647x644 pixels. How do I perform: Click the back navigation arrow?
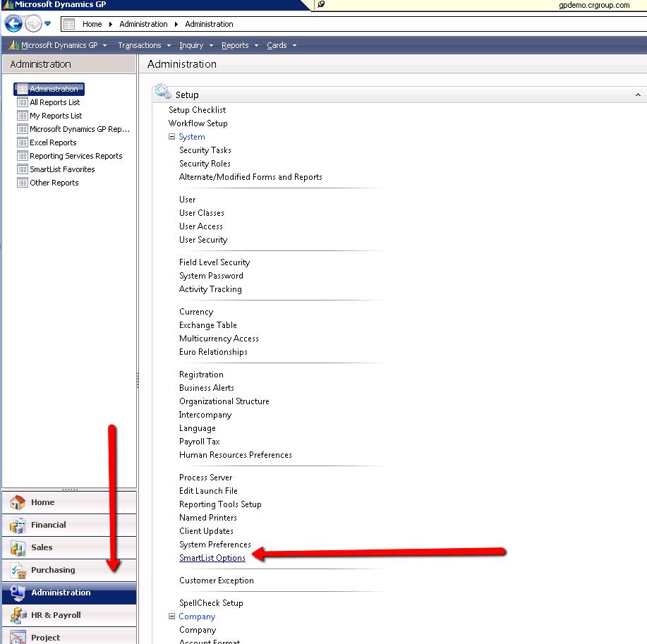pos(13,23)
